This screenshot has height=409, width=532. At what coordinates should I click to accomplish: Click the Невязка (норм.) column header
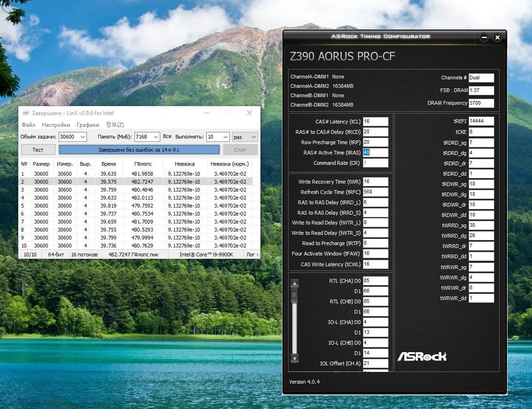[230, 164]
